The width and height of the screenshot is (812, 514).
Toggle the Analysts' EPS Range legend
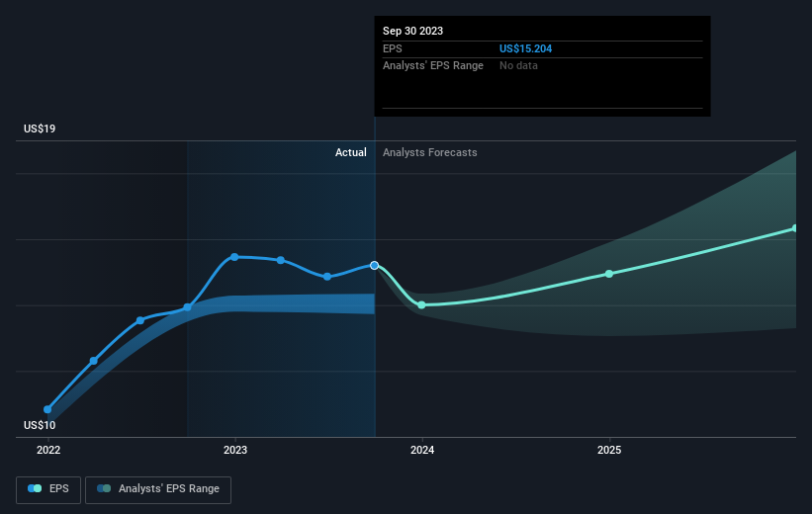158,489
